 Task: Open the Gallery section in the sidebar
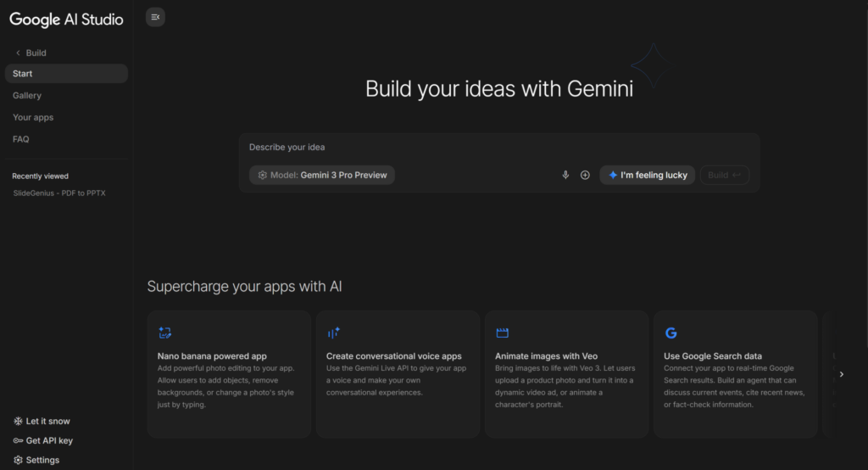[x=27, y=96]
